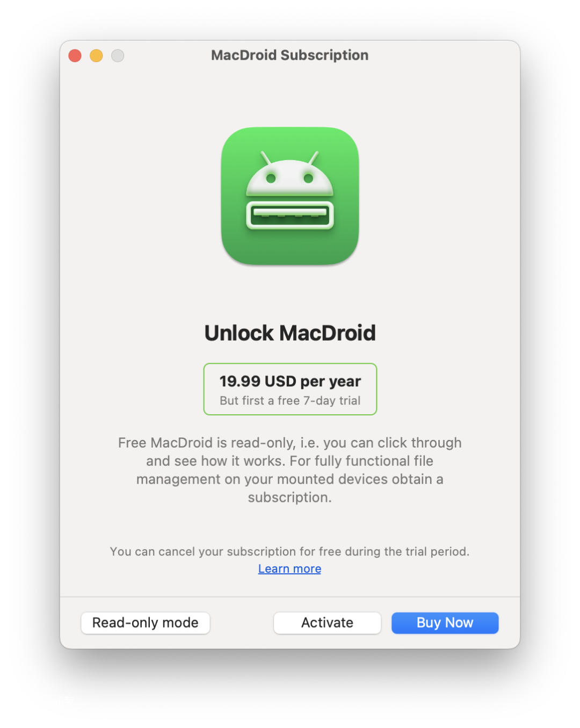Click the robot's right antenna in logo
Viewport: 580px width, 728px height.
pyautogui.click(x=314, y=158)
